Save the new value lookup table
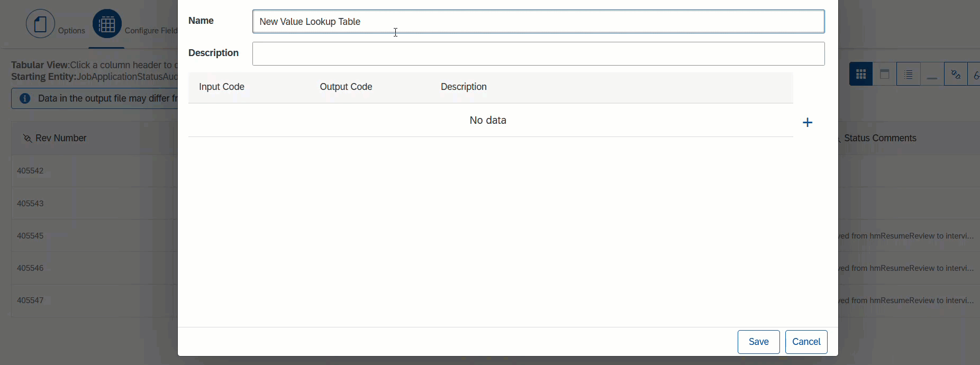 click(x=759, y=342)
